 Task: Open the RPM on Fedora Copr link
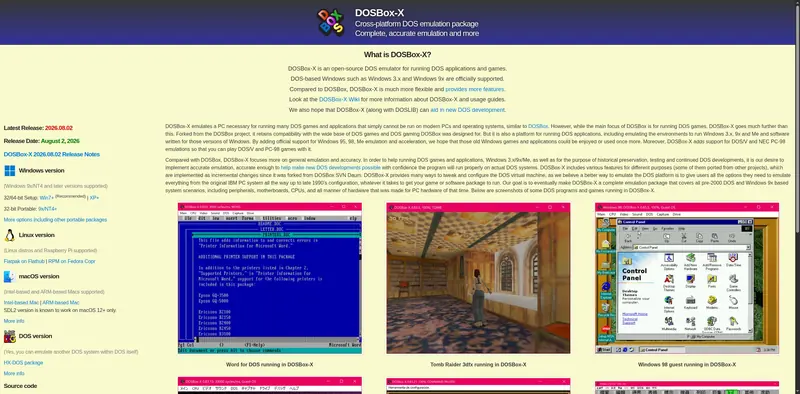pyautogui.click(x=72, y=261)
